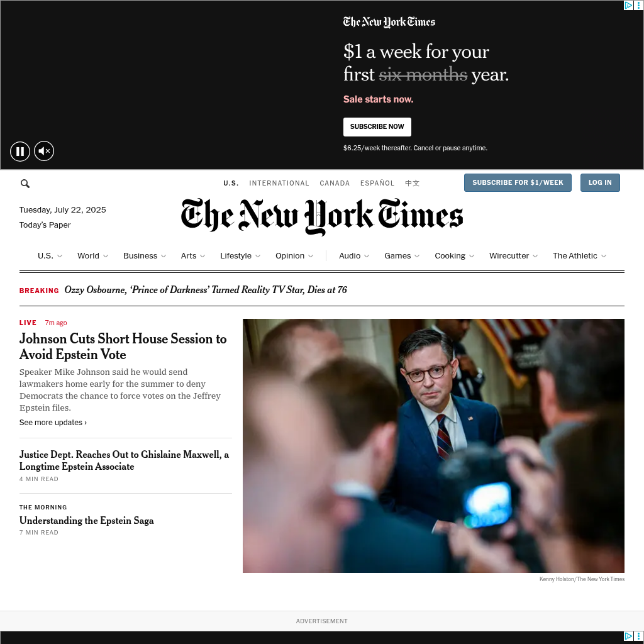644x644 pixels.
Task: Click the bottom ad's AdChoices icon
Action: [628, 636]
